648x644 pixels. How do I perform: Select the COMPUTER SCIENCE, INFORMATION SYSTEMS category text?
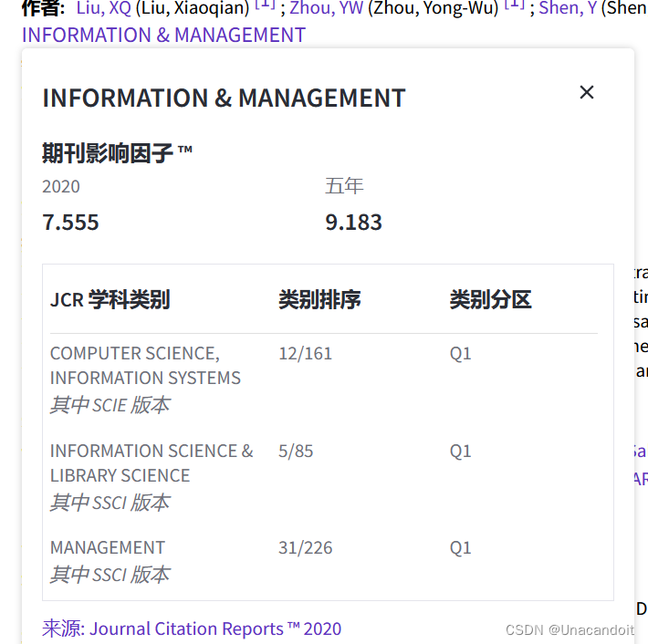(145, 366)
